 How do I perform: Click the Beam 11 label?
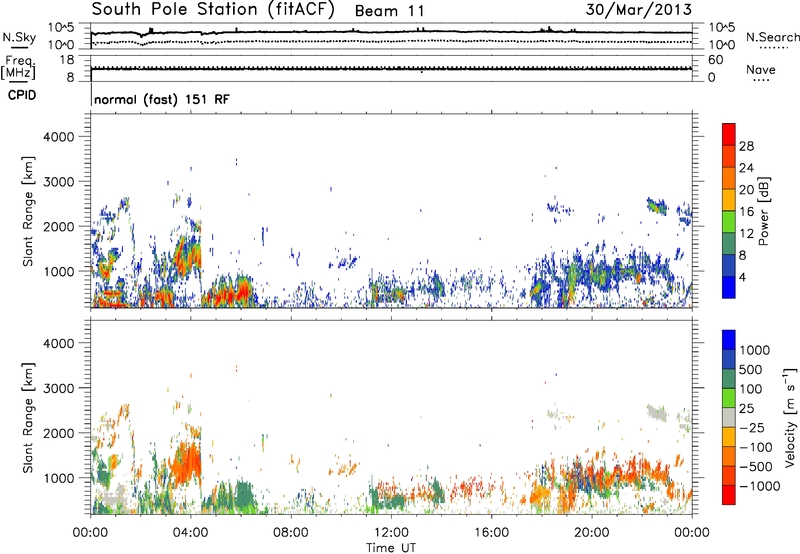[x=389, y=11]
